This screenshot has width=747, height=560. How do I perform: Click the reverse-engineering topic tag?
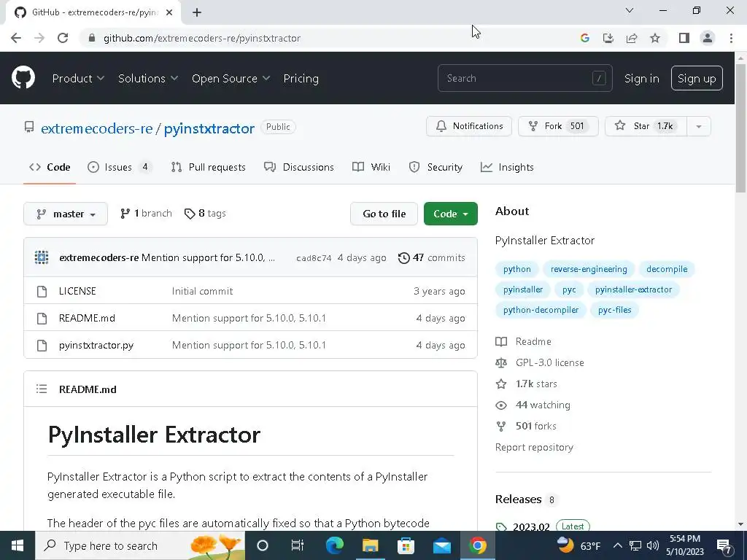[x=589, y=269]
